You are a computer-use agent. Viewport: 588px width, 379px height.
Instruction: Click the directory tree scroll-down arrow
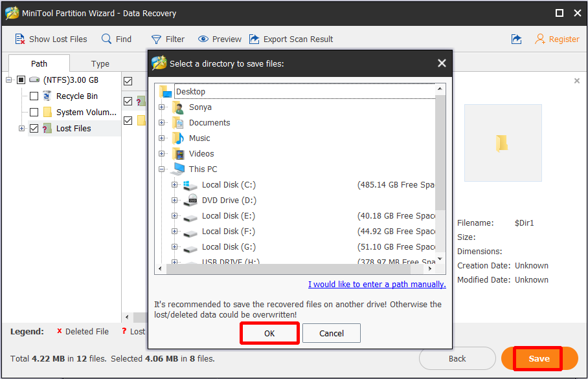tap(440, 259)
